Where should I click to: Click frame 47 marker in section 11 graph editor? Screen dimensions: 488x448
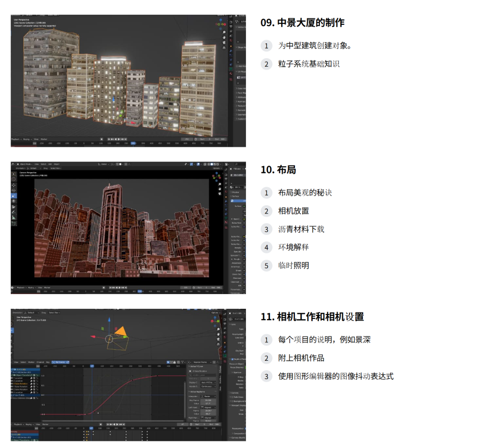tap(92, 366)
